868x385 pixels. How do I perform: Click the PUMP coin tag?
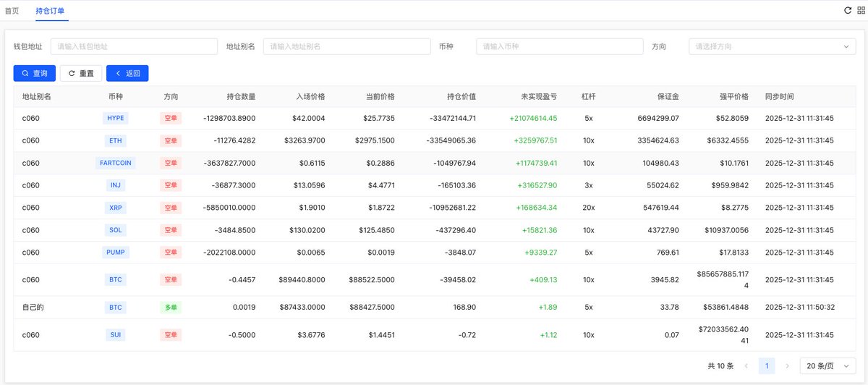pos(116,253)
